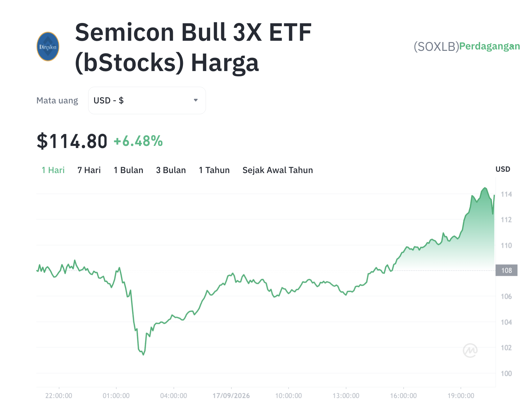Click the peak of the green chart area
The width and height of the screenshot is (529, 420).
(485, 188)
